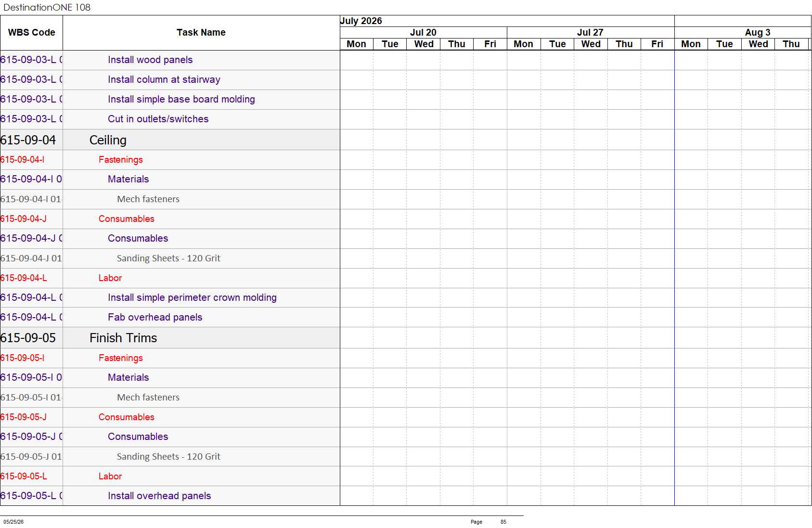This screenshot has width=812, height=528.
Task: Select the July 2026 month header
Action: click(361, 21)
